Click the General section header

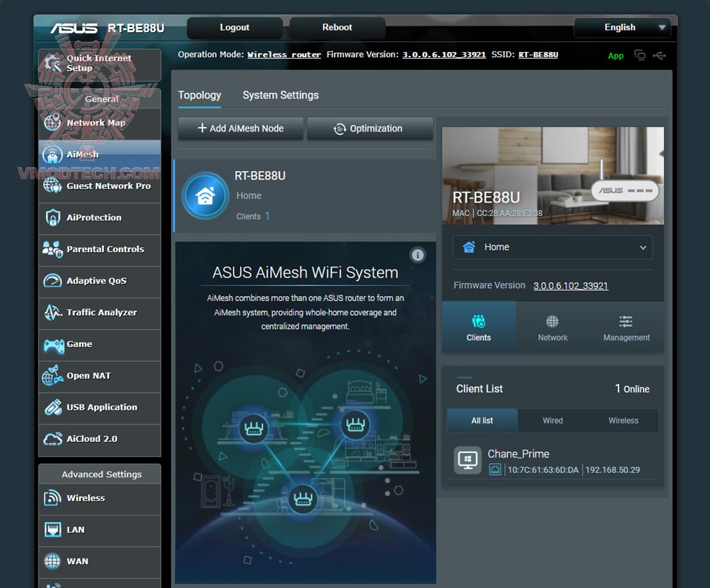pyautogui.click(x=100, y=99)
